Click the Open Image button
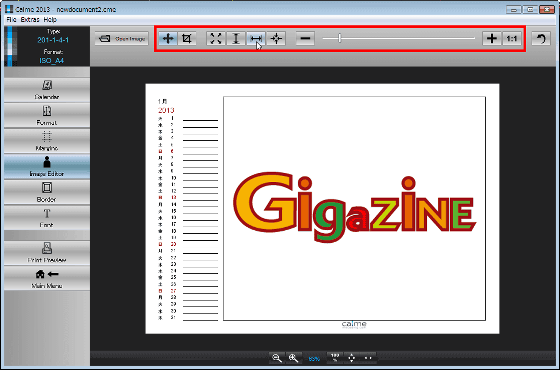 pyautogui.click(x=122, y=38)
